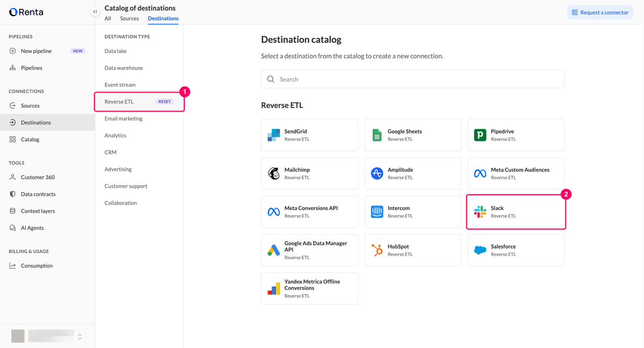Switch to the Sources tab

coord(129,19)
